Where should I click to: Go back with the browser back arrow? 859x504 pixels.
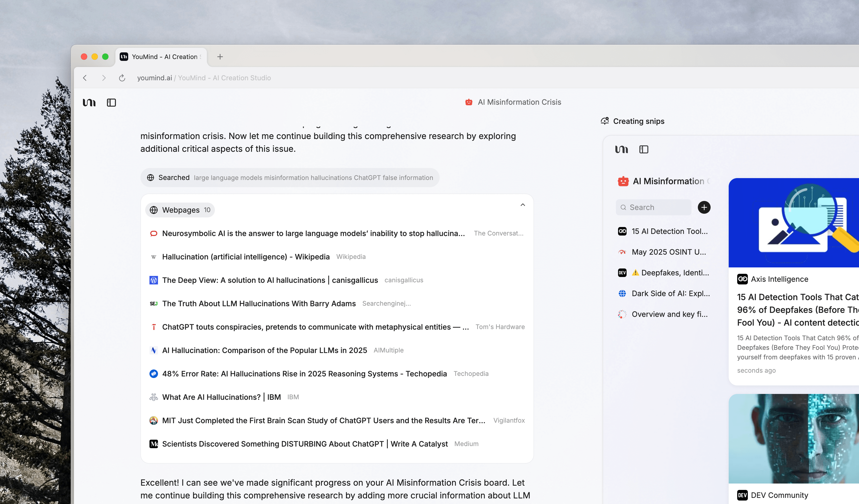pyautogui.click(x=85, y=78)
